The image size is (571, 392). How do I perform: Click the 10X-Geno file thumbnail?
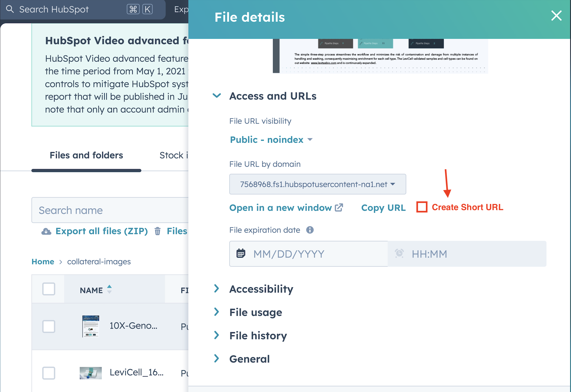click(x=91, y=326)
